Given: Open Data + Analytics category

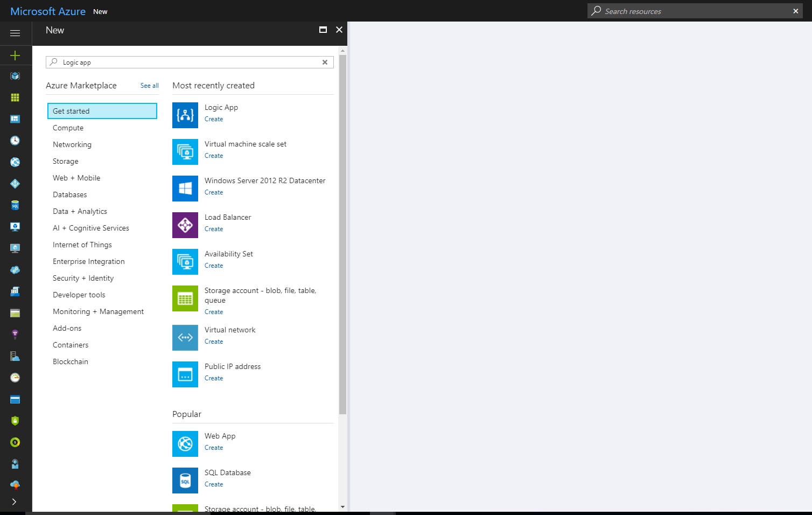Looking at the screenshot, I should tap(80, 211).
